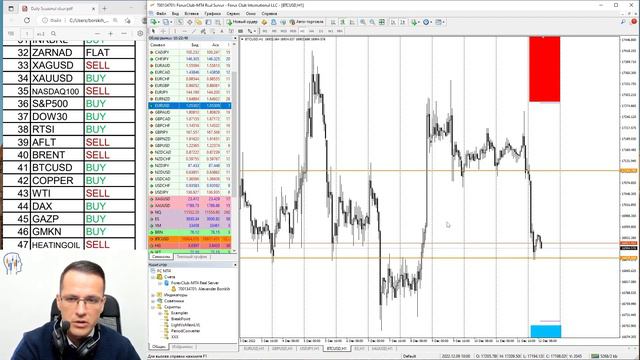This screenshot has height=360, width=640.
Task: Switch timeframe to H1
Action: [x=302, y=31]
